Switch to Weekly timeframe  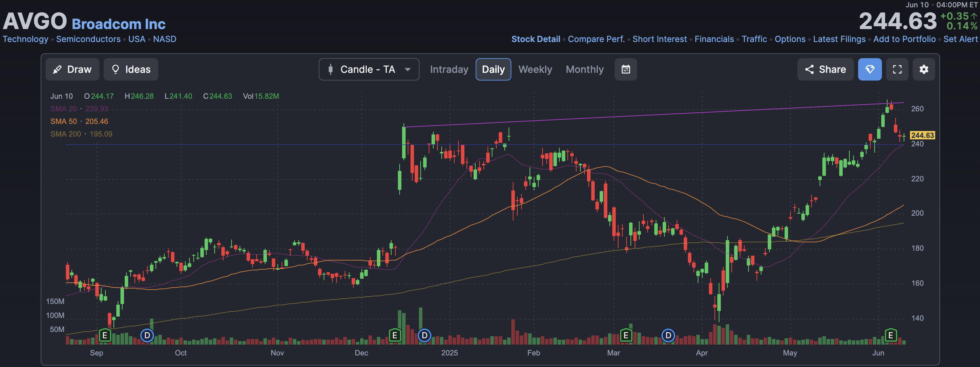[x=535, y=69]
